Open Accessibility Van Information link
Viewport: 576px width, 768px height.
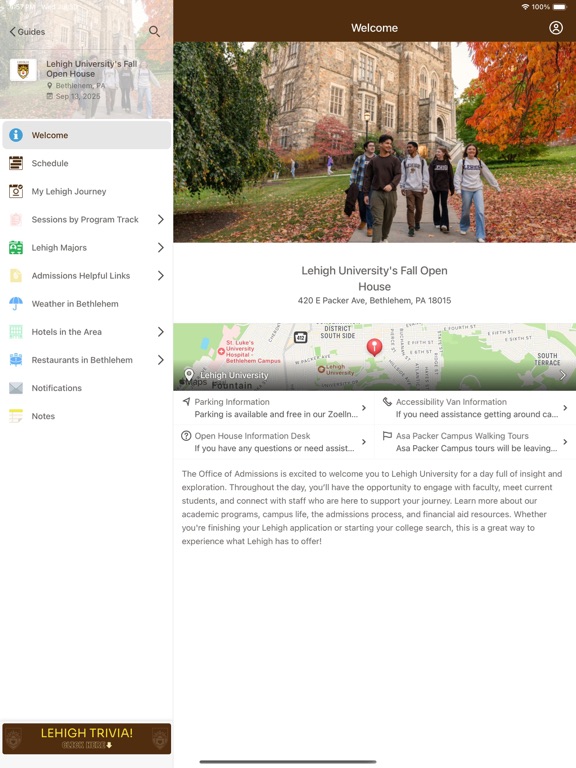(x=475, y=408)
